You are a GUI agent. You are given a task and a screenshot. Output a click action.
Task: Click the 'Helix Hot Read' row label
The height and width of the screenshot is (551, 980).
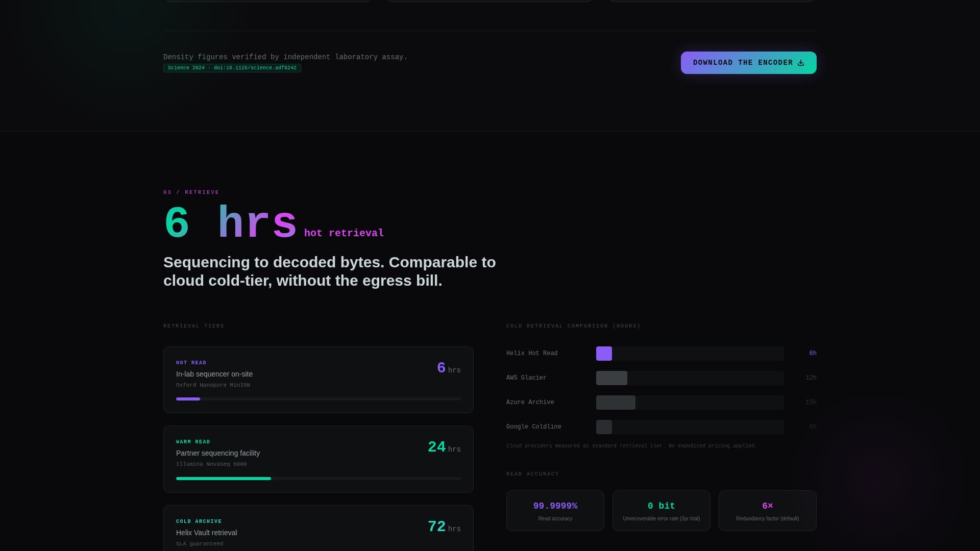tap(532, 353)
